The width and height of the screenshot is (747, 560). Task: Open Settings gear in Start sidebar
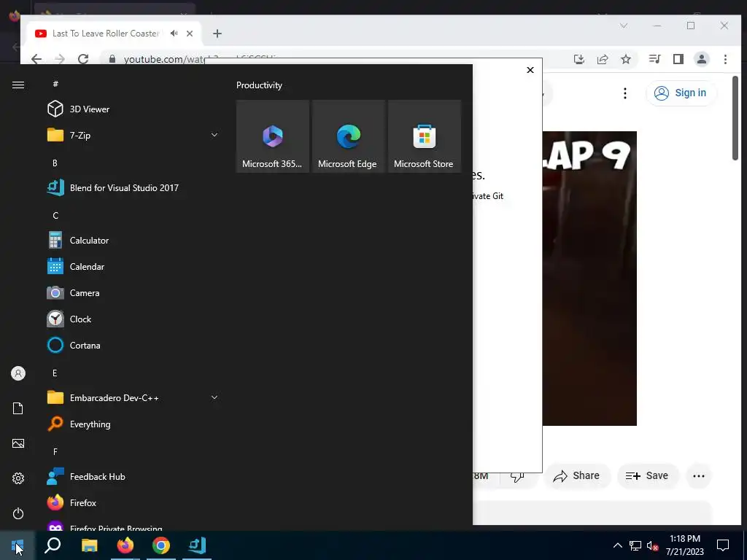point(18,478)
